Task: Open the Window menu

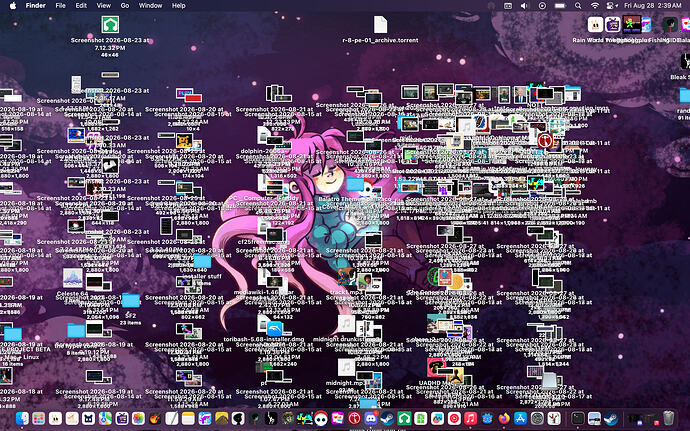Action: tap(150, 6)
